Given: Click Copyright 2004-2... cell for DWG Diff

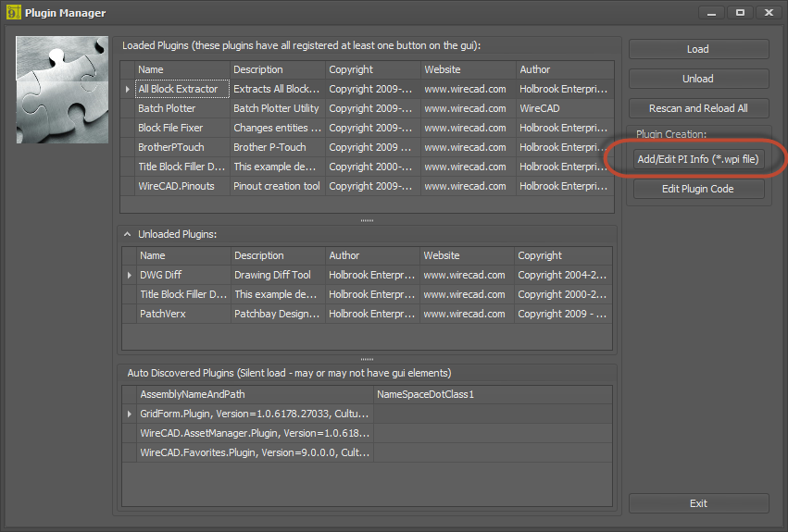Looking at the screenshot, I should pos(563,276).
